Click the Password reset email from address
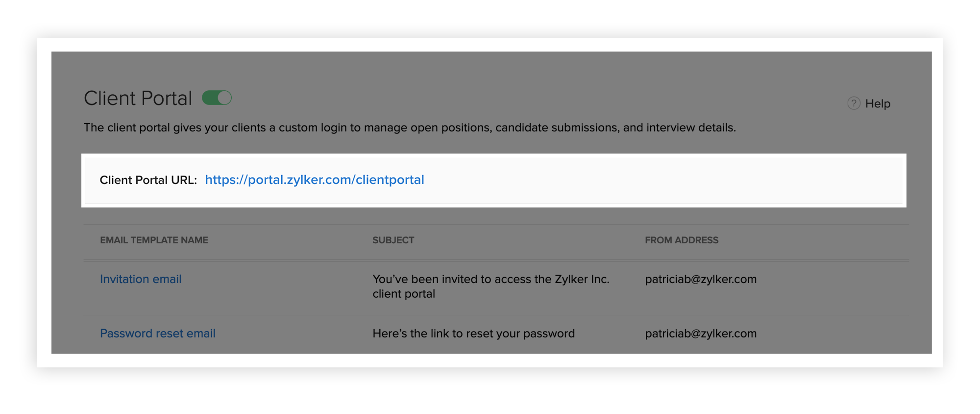Screen dimensions: 980x414 click(x=700, y=334)
